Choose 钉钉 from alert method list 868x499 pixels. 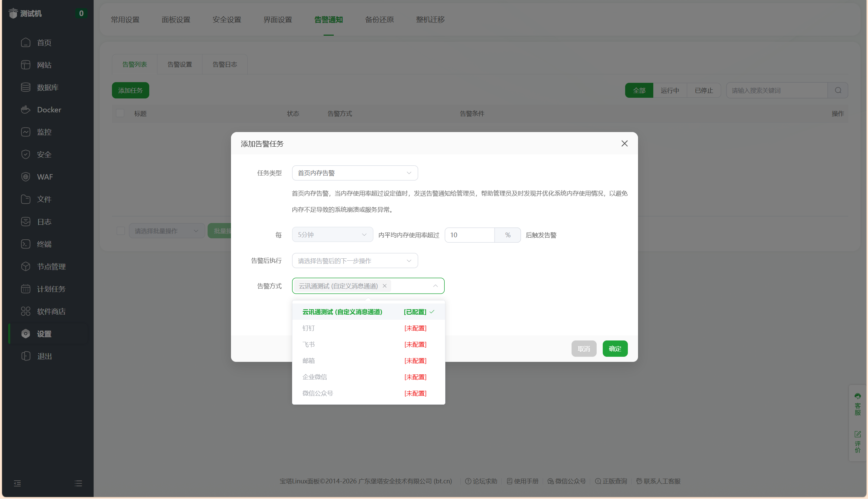(x=368, y=328)
